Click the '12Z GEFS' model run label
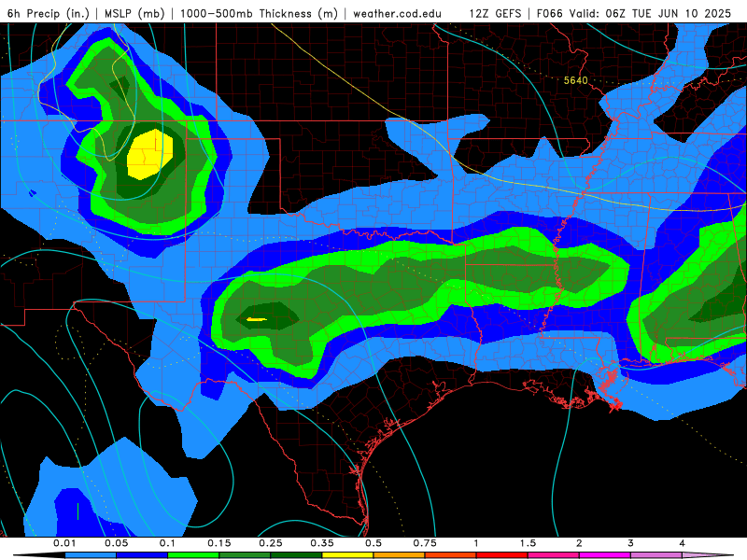Viewport: 747px width, 560px height. click(x=496, y=13)
